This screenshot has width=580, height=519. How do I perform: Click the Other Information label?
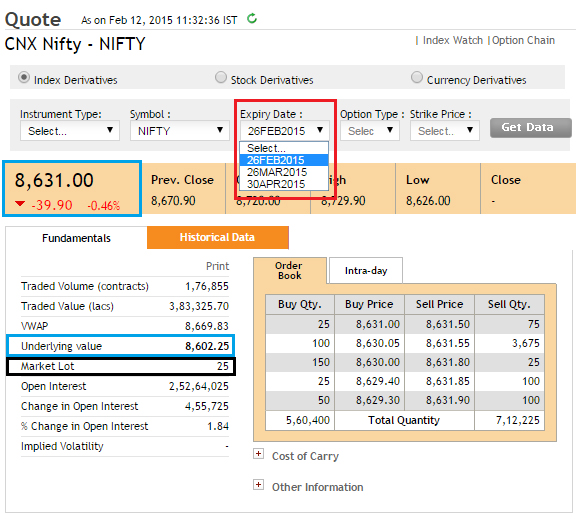317,487
